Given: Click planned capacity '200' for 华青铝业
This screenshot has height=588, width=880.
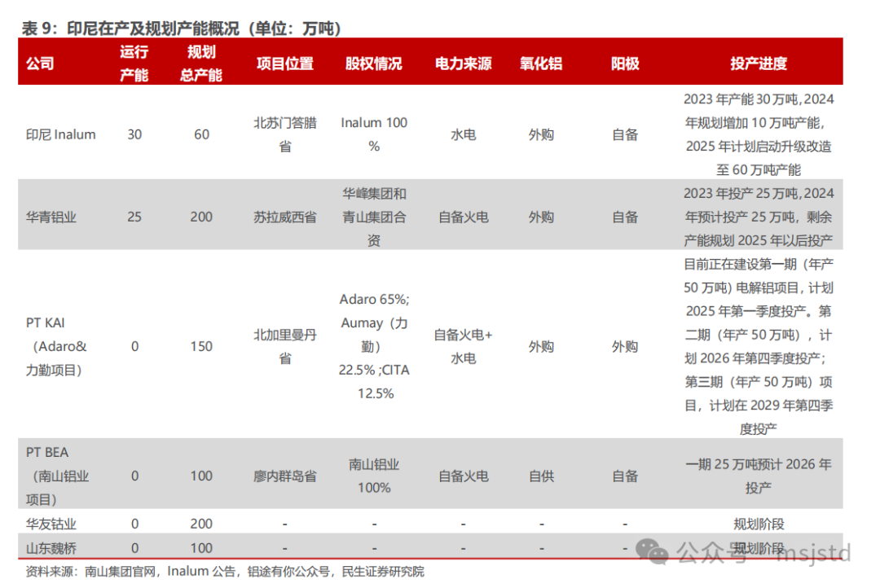Looking at the screenshot, I should click(201, 217).
